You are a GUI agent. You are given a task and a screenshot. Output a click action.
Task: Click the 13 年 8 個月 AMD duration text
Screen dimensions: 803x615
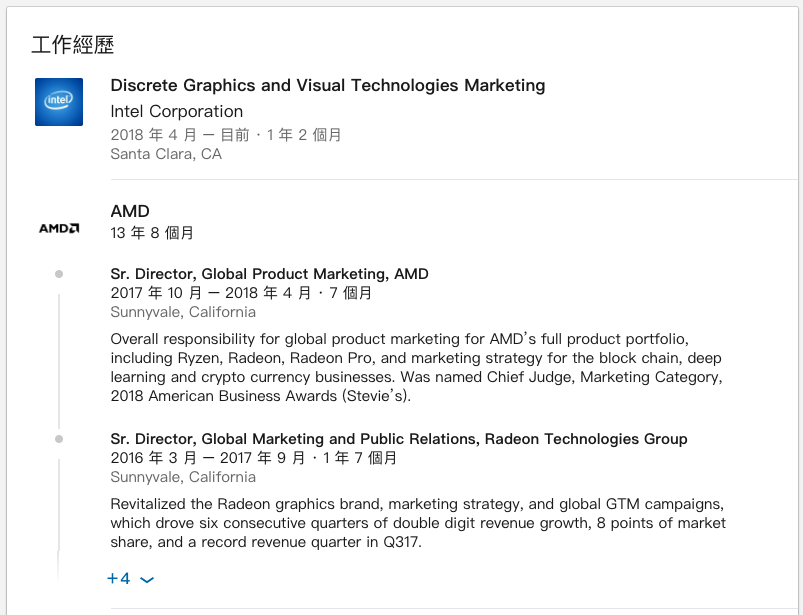pos(152,233)
